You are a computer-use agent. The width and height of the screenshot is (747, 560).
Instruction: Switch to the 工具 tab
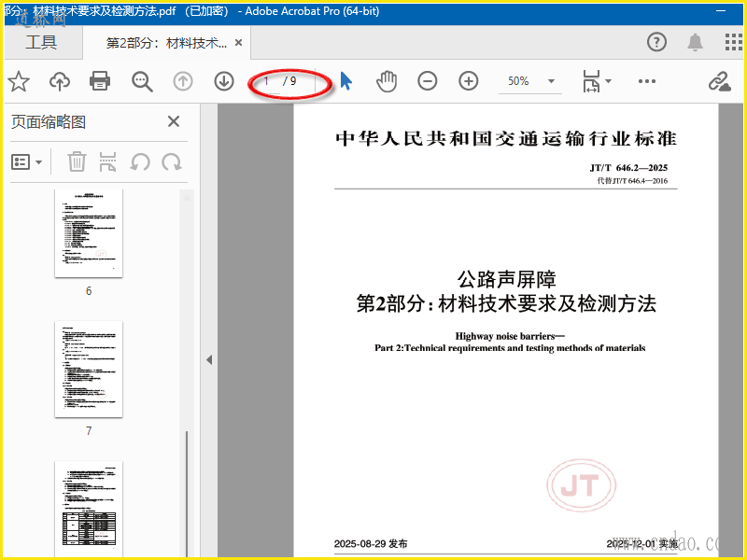(x=41, y=42)
